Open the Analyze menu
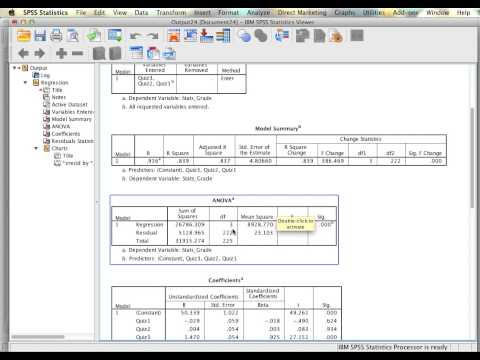Screen dimensions: 480x360 pyautogui.click(x=259, y=13)
